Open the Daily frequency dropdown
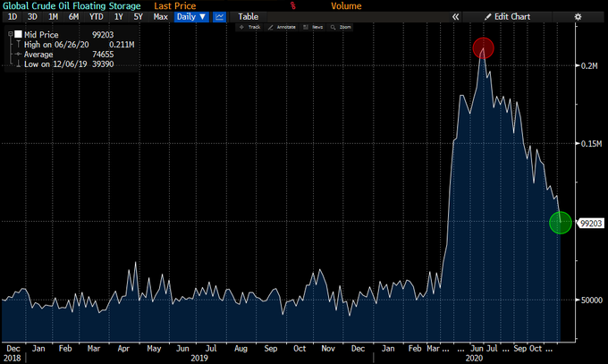The height and width of the screenshot is (364, 608). [x=190, y=16]
